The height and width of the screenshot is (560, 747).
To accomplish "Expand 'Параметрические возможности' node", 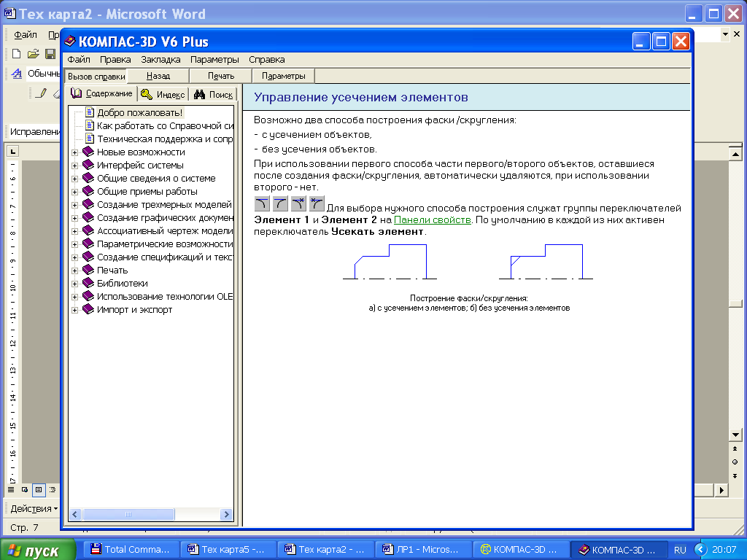I will (x=75, y=245).
